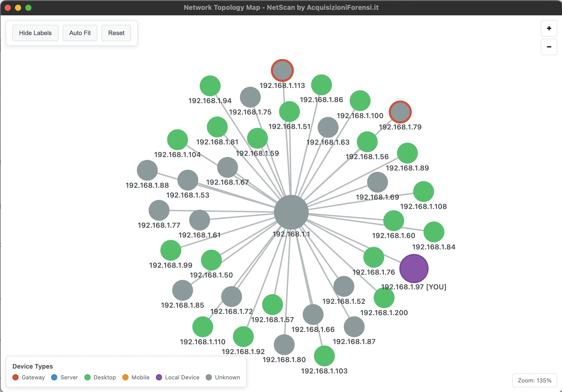Click the gray 192.168.1.69 node

click(x=378, y=182)
